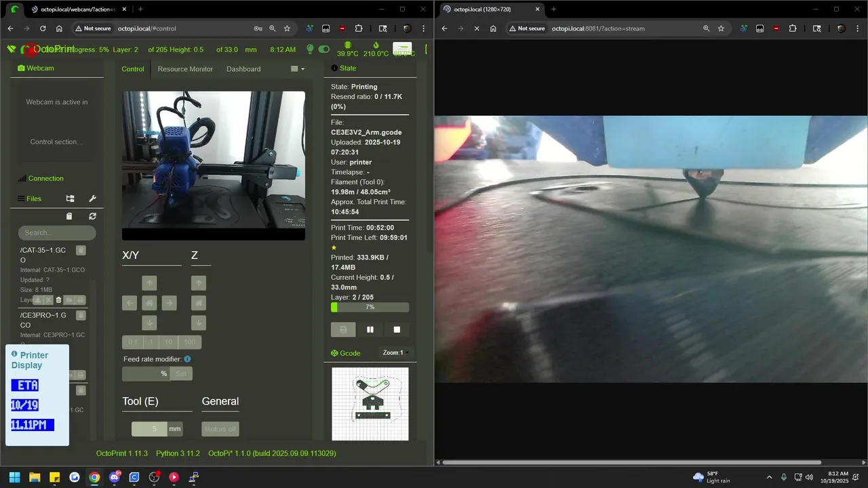Jog Y axis down arrow

[x=149, y=323]
